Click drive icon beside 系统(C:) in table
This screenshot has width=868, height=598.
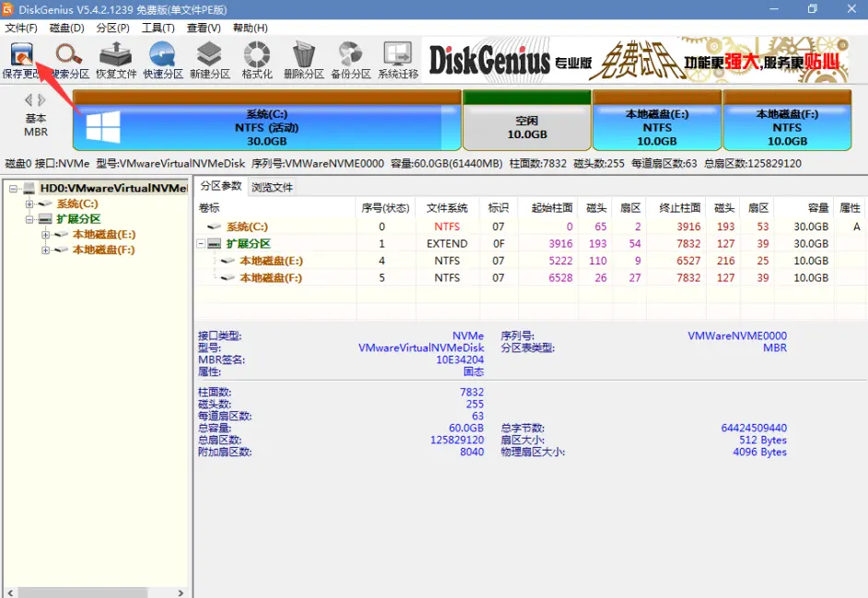(x=214, y=227)
